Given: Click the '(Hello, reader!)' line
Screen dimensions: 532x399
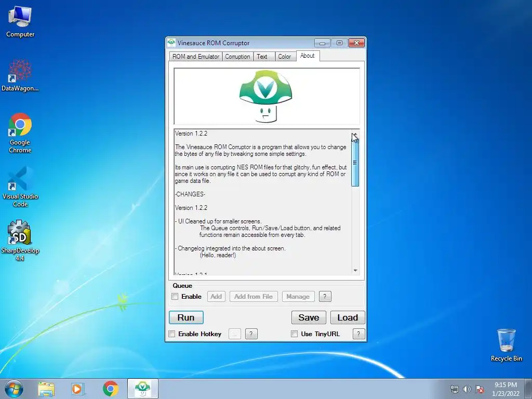Looking at the screenshot, I should (218, 255).
